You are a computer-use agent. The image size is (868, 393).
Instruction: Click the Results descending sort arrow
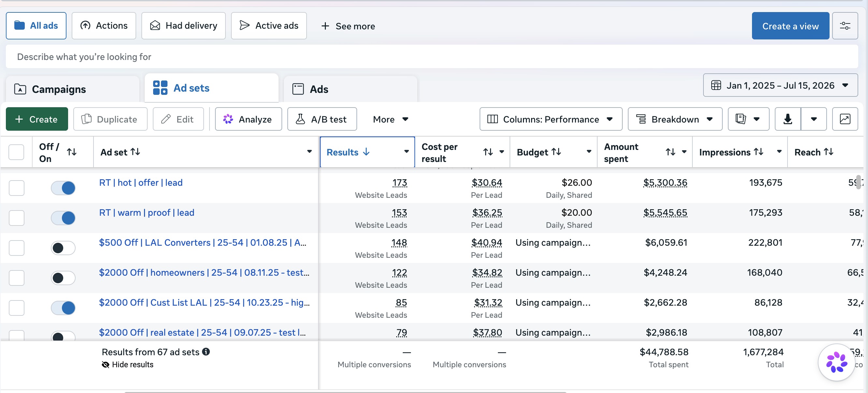pos(366,152)
